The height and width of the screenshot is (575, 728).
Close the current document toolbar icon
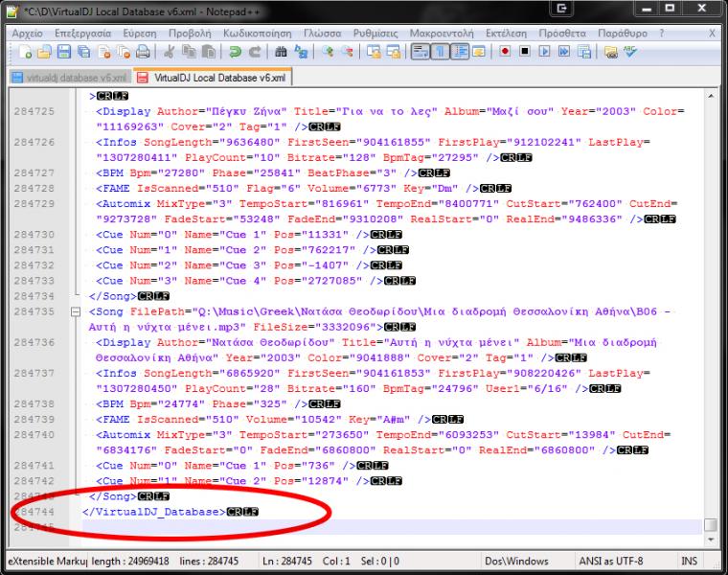click(x=104, y=52)
